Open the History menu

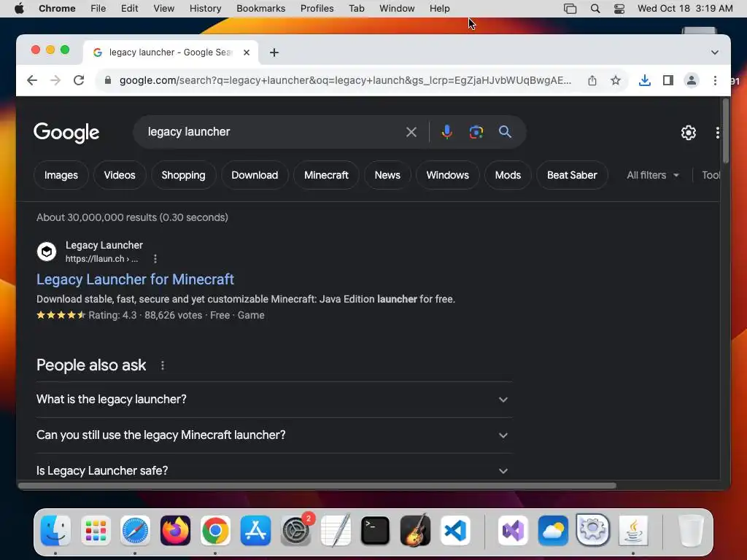click(x=205, y=9)
